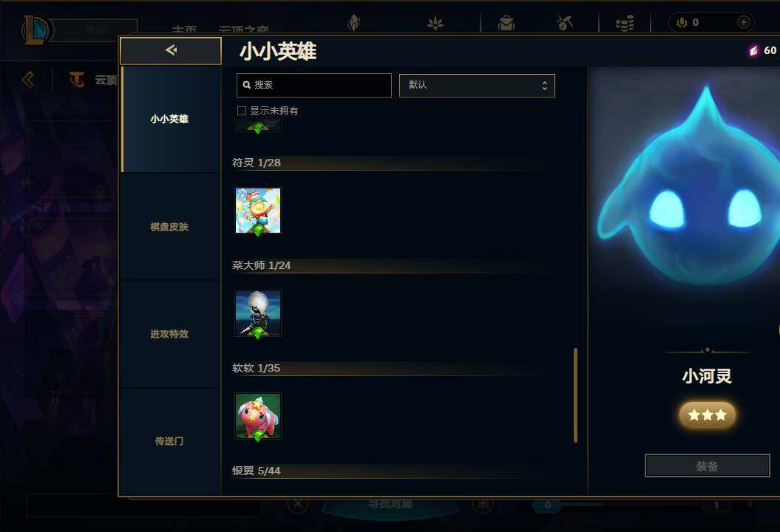This screenshot has height=532, width=780.
Task: Open the store coins icon
Action: [x=625, y=23]
